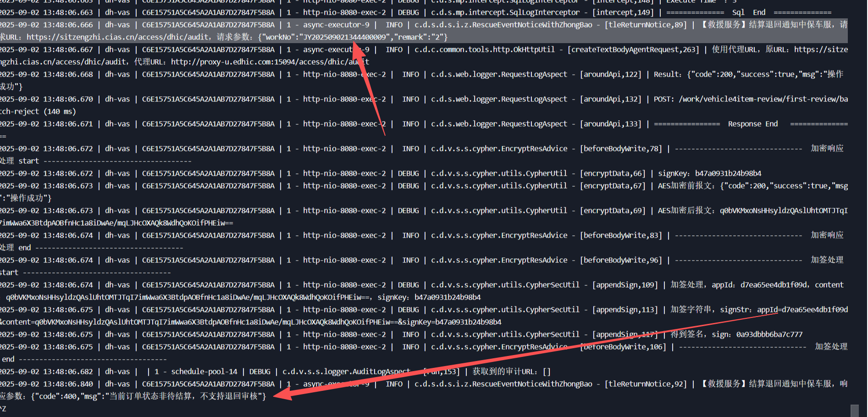Click the AuditLogAspect logger class name
This screenshot has height=417, width=868.
pos(346,372)
